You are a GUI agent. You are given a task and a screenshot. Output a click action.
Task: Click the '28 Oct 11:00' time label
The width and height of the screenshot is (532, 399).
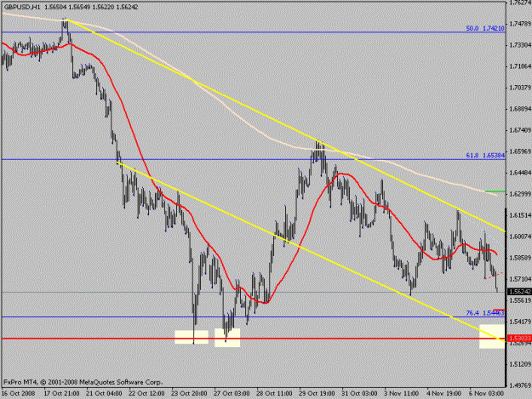coord(274,393)
